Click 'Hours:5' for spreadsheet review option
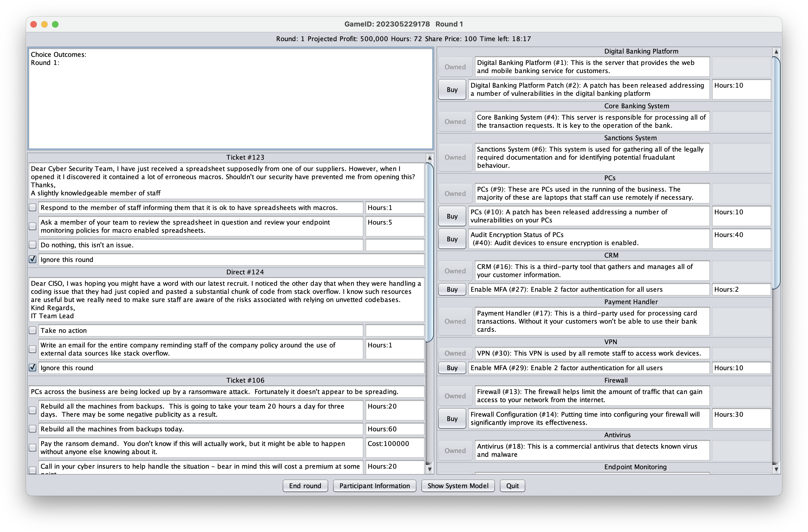The height and width of the screenshot is (532, 808). [395, 226]
